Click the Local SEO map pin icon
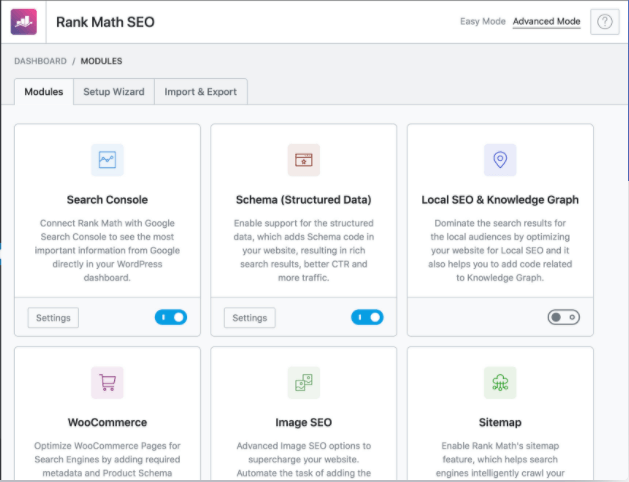 [499, 159]
